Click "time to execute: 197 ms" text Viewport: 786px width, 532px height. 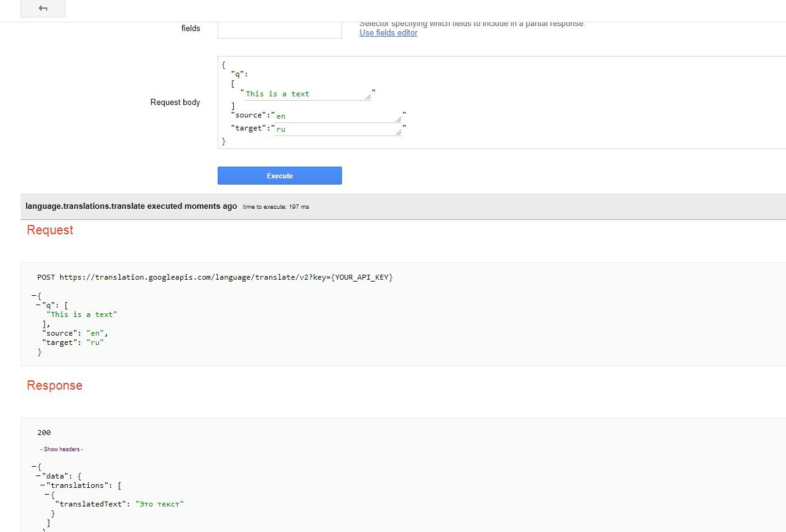275,207
